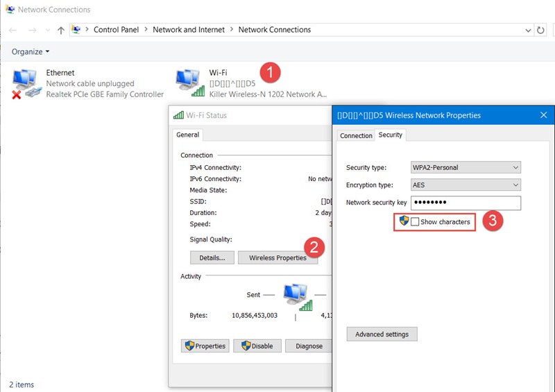The image size is (555, 392).
Task: Open recent locations dropdown arrow
Action: coord(48,30)
